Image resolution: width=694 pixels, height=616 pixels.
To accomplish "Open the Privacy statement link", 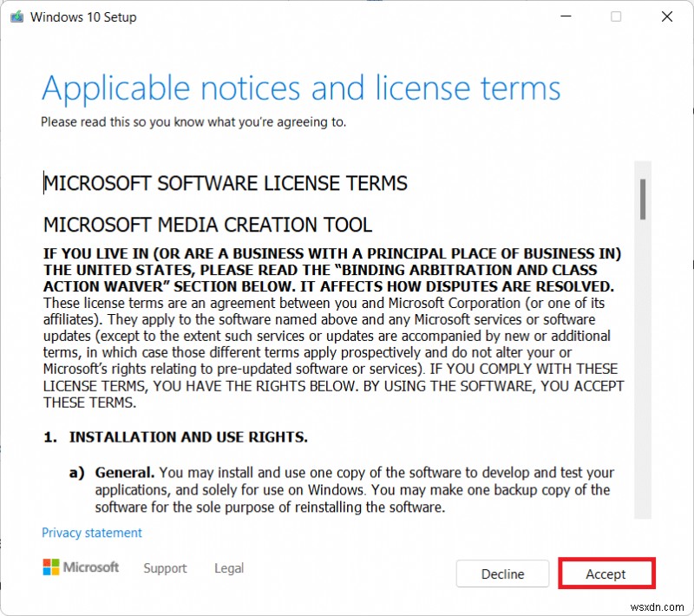I will [92, 533].
